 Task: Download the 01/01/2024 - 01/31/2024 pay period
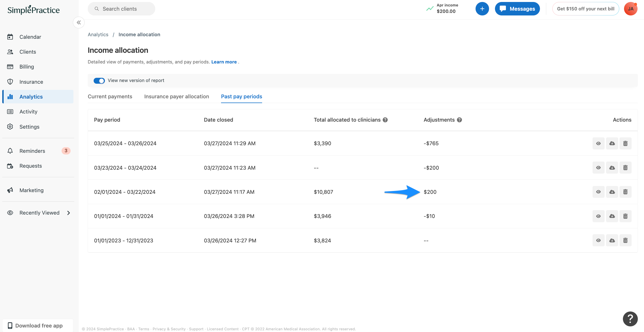pyautogui.click(x=612, y=216)
